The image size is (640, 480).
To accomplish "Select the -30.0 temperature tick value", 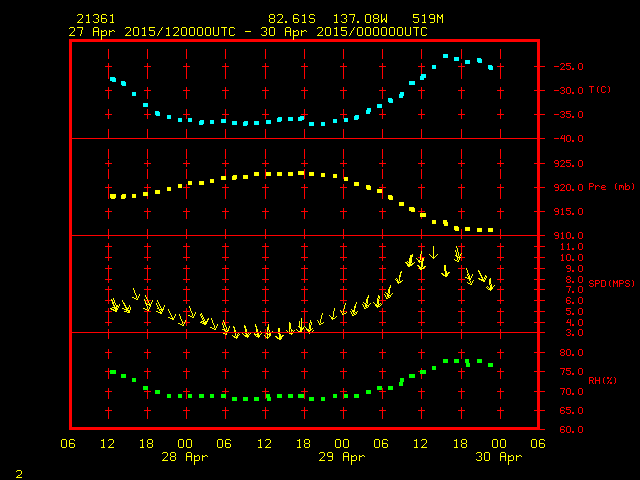I will (x=568, y=91).
